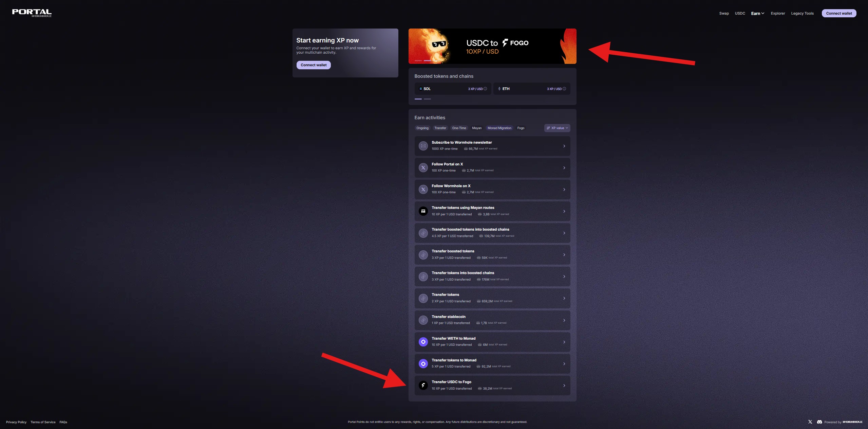Open the XP value sort dropdown
This screenshot has width=868, height=429.
point(557,128)
